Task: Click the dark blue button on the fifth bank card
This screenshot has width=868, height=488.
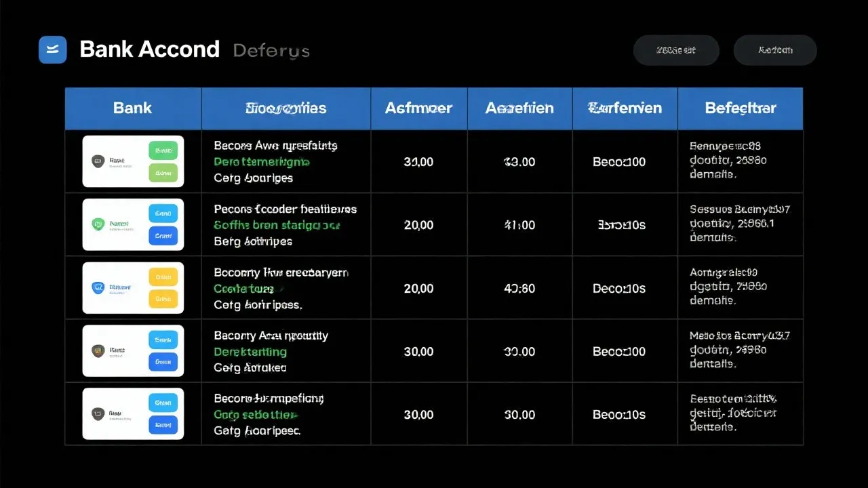Action: point(163,425)
